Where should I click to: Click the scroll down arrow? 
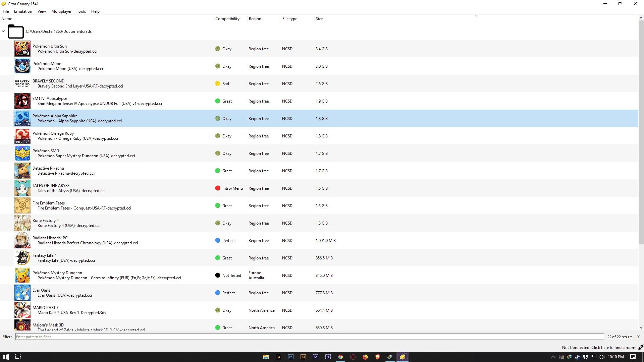coord(641,328)
